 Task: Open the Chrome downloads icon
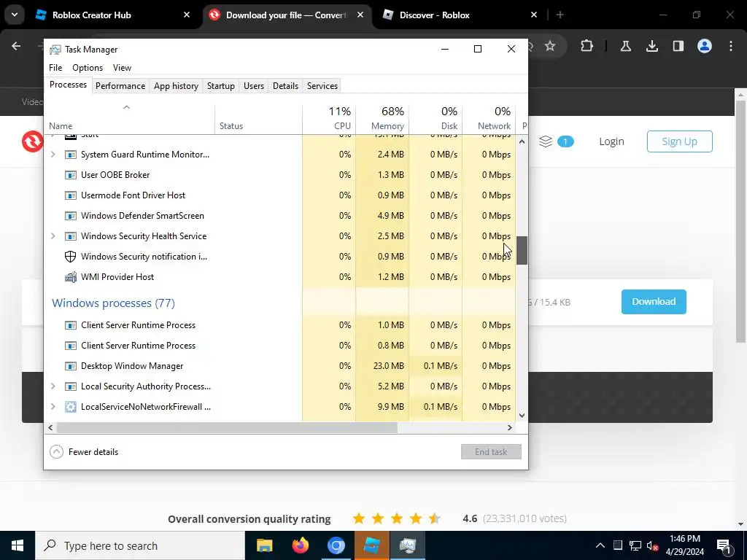tap(652, 46)
